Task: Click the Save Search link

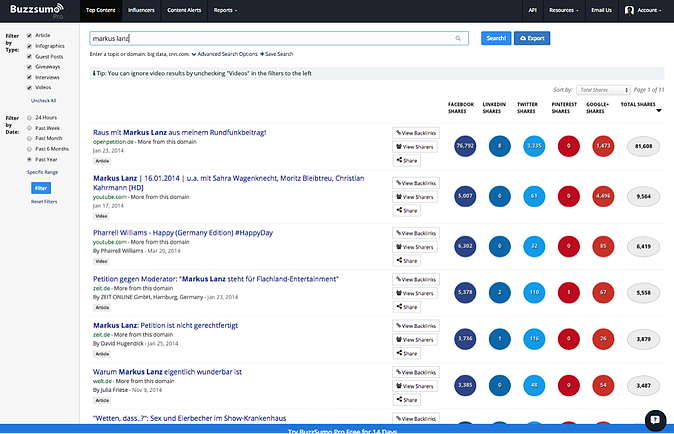Action: coord(276,54)
